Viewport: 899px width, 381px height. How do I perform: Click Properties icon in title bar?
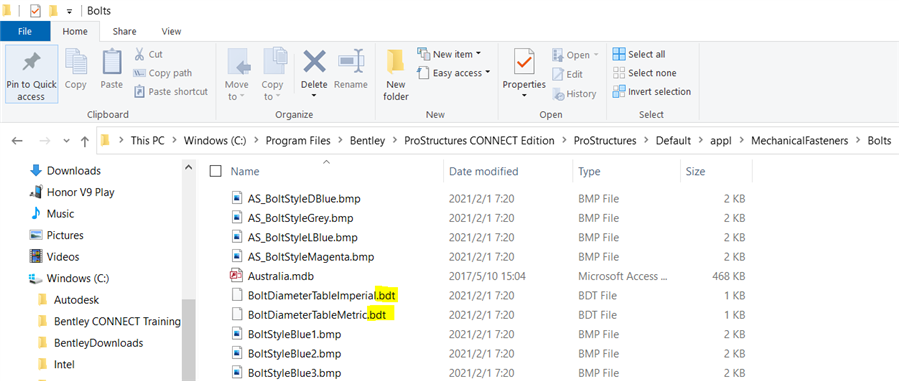(35, 10)
